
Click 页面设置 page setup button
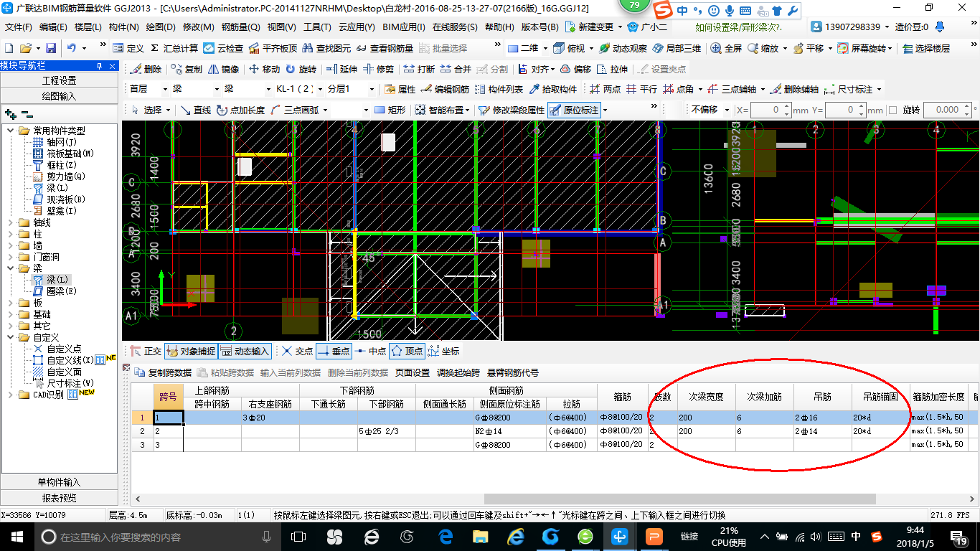point(413,373)
